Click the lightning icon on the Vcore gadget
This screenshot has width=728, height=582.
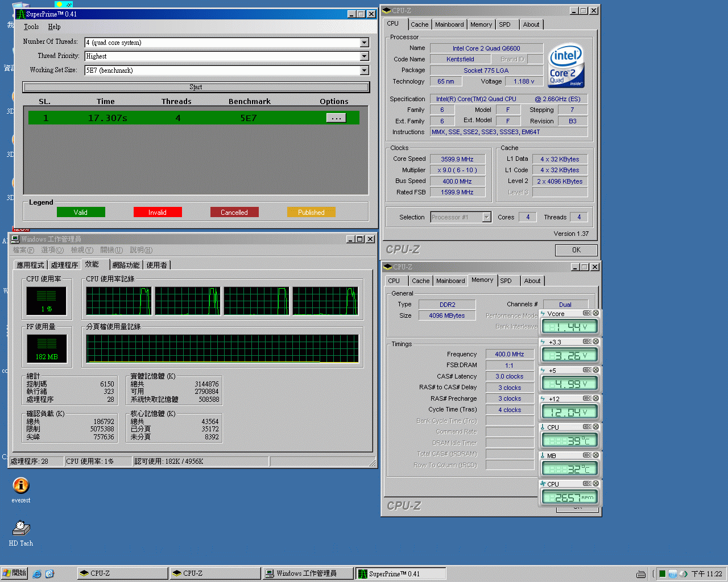point(543,313)
